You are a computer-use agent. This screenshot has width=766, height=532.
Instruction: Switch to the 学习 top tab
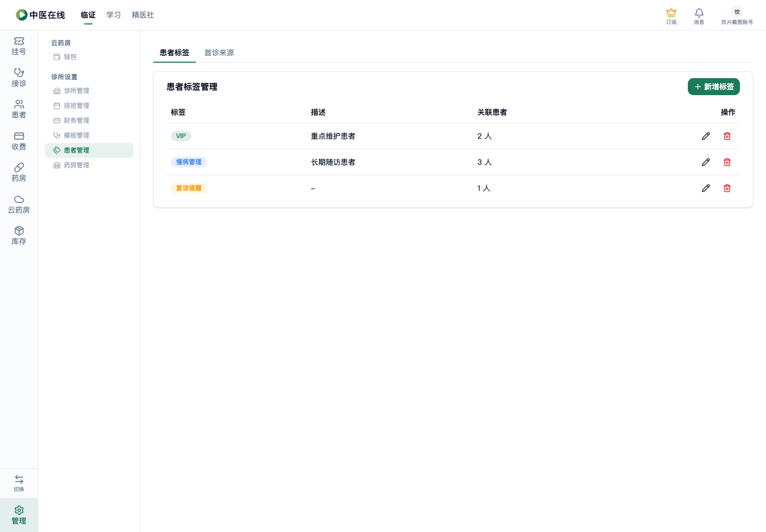point(114,15)
